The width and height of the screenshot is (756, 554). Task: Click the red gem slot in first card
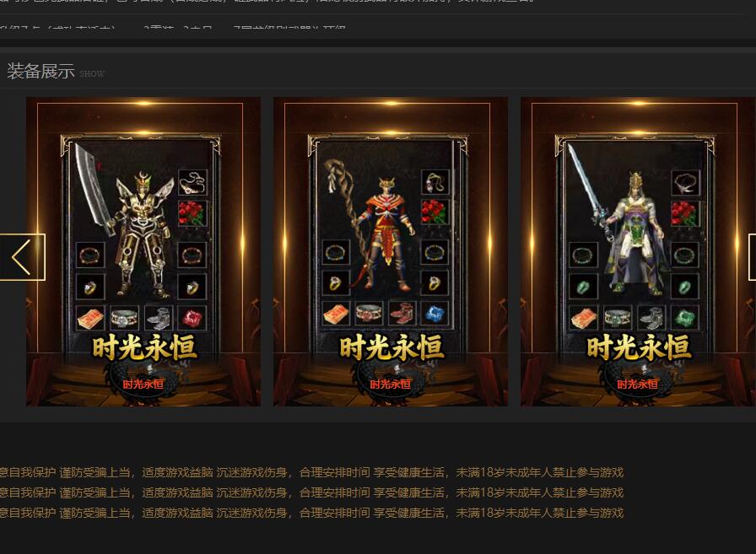pos(192,318)
